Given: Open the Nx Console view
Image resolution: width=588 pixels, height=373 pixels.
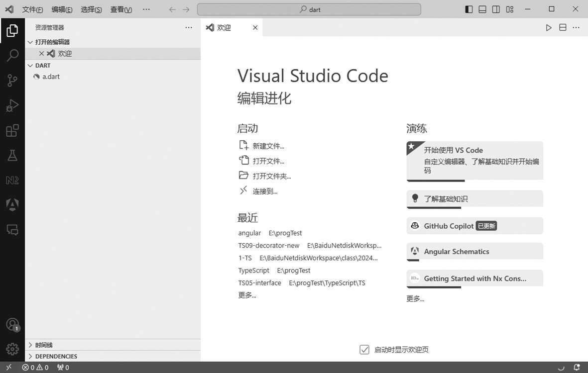Looking at the screenshot, I should (12, 180).
